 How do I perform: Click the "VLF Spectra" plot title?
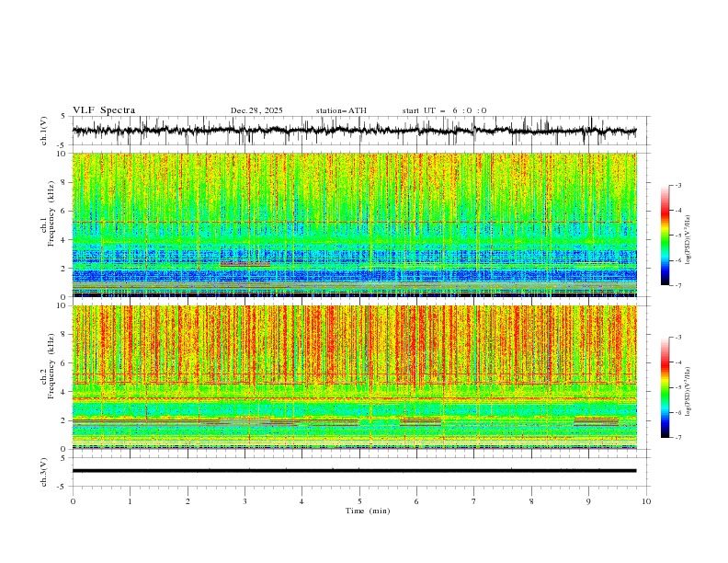[104, 110]
